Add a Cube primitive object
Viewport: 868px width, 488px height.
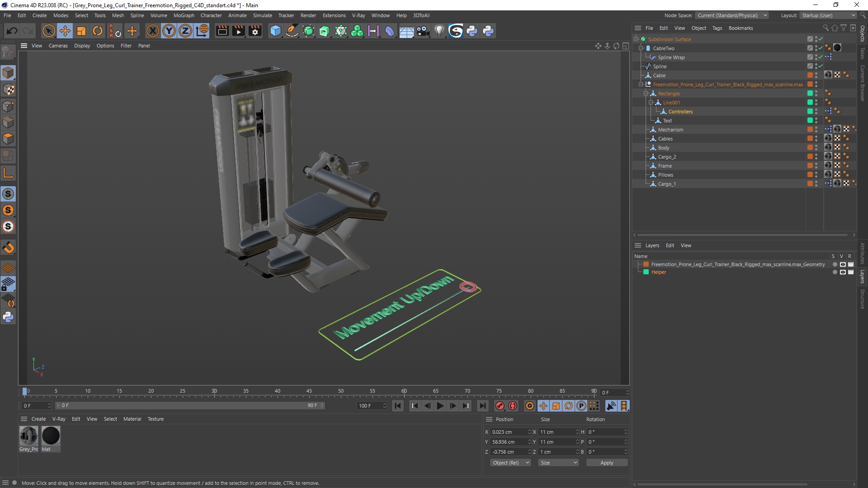pos(275,31)
